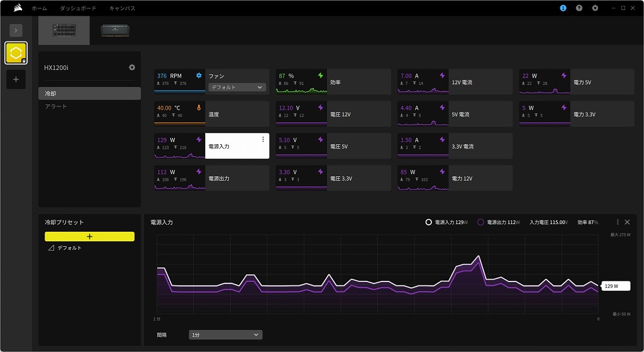Click the 電力 5V lightning icon
Screen dimensions: 644x352
tap(564, 76)
